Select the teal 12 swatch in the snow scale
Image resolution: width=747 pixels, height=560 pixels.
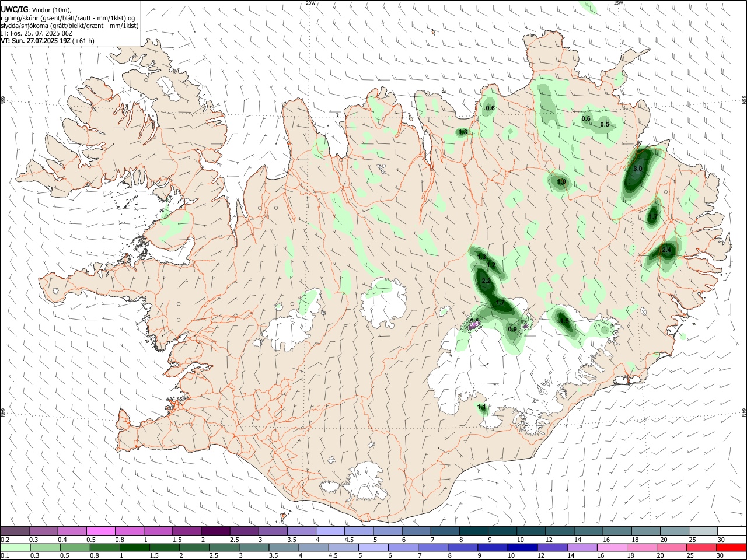559,531
